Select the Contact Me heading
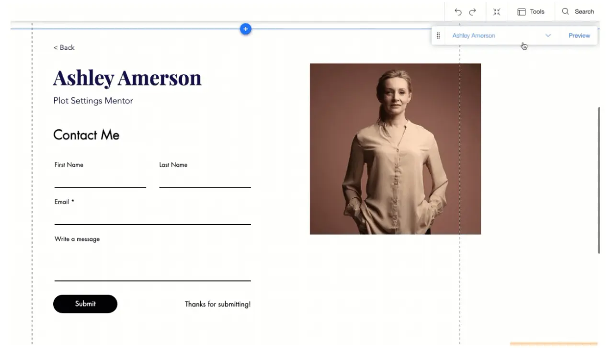 (x=86, y=135)
